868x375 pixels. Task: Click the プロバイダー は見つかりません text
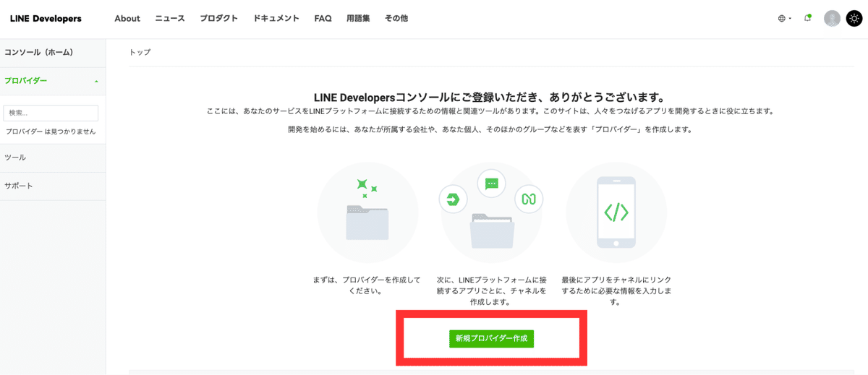51,132
